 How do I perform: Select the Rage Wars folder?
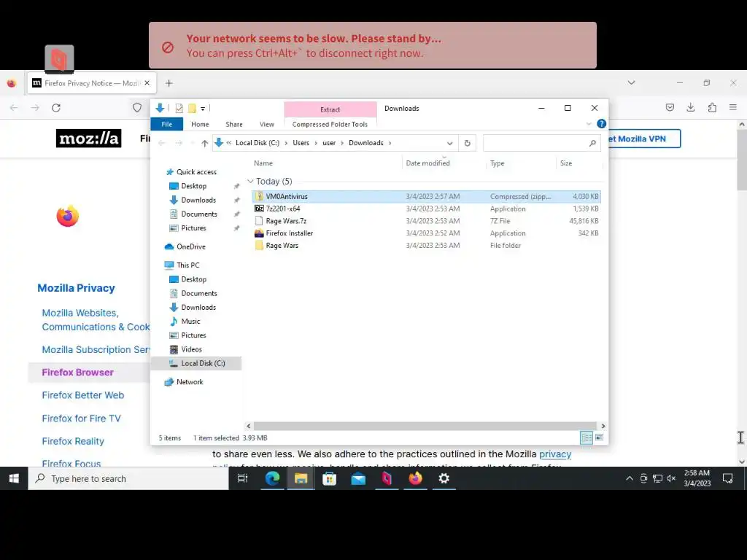point(426,246)
